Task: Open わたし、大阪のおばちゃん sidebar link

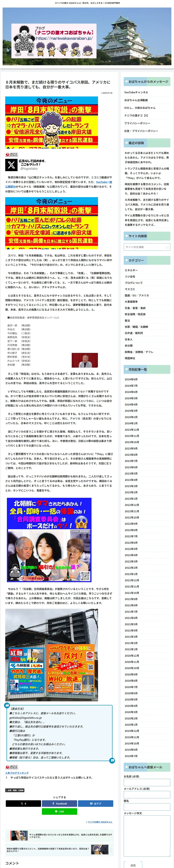Action: 140,108
